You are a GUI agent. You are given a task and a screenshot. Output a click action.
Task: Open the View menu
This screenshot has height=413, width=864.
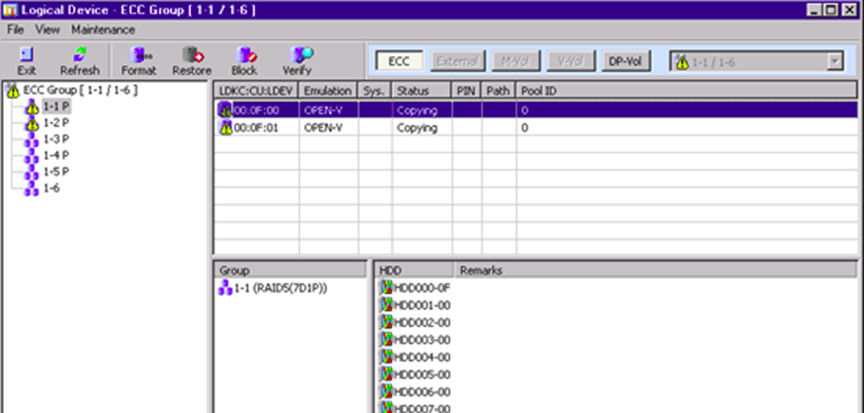coord(47,30)
